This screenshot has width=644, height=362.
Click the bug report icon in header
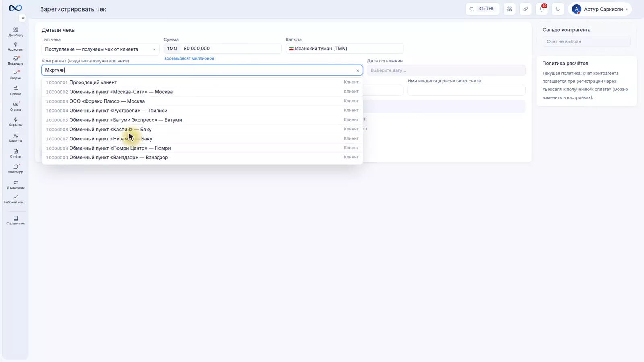point(510,9)
